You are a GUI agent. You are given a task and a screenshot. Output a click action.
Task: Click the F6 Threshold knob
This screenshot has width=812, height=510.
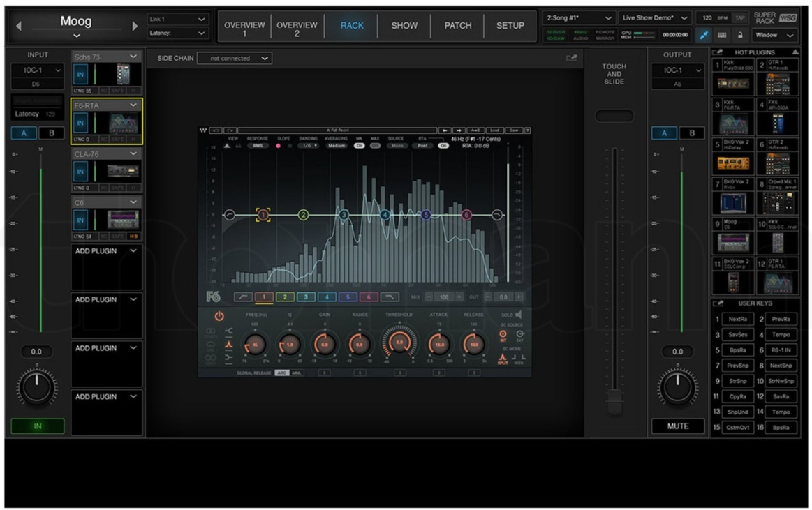tap(399, 343)
